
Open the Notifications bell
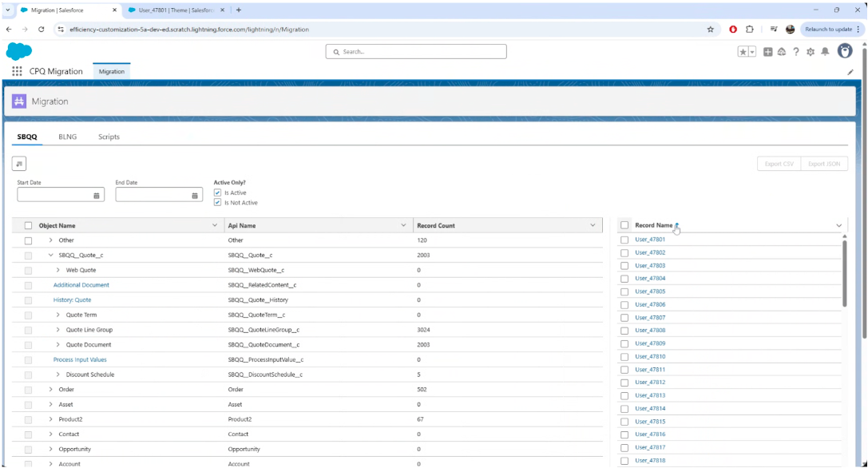[825, 52]
